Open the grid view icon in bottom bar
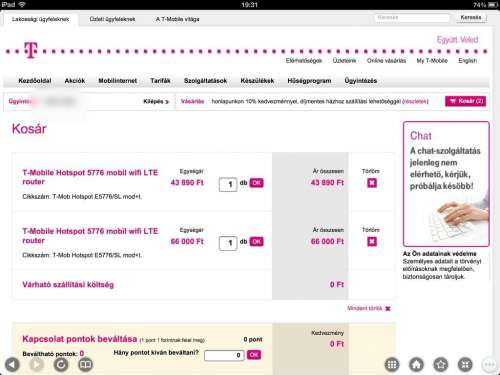 pos(392,364)
